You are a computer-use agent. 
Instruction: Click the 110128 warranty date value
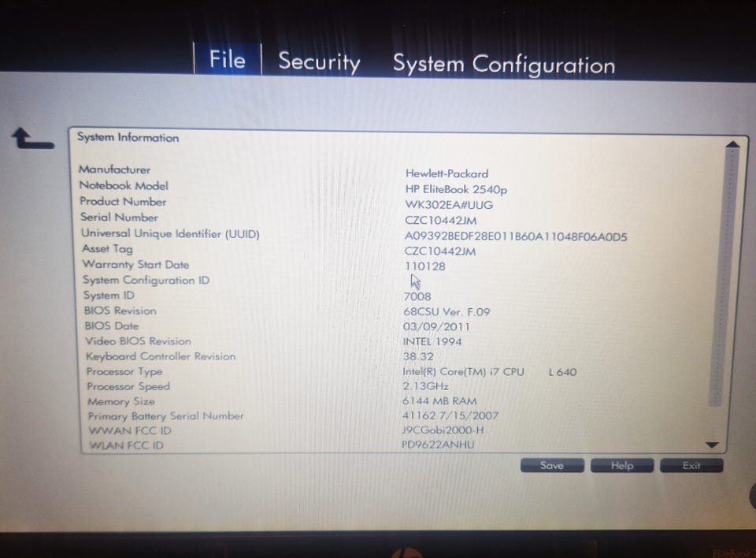(x=424, y=266)
